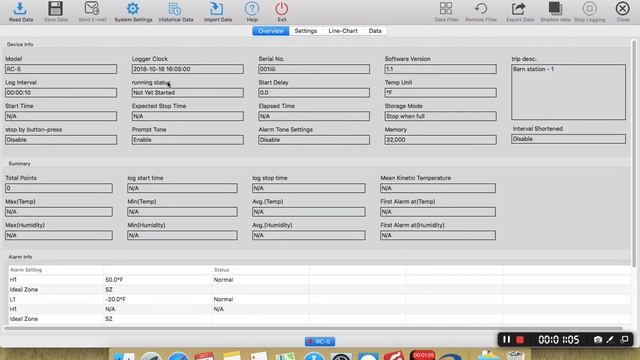Click the Interval Shortened field

568,139
